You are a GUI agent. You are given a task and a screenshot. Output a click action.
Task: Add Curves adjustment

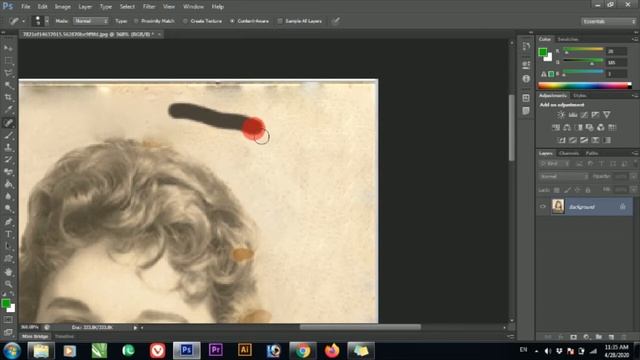(x=584, y=115)
